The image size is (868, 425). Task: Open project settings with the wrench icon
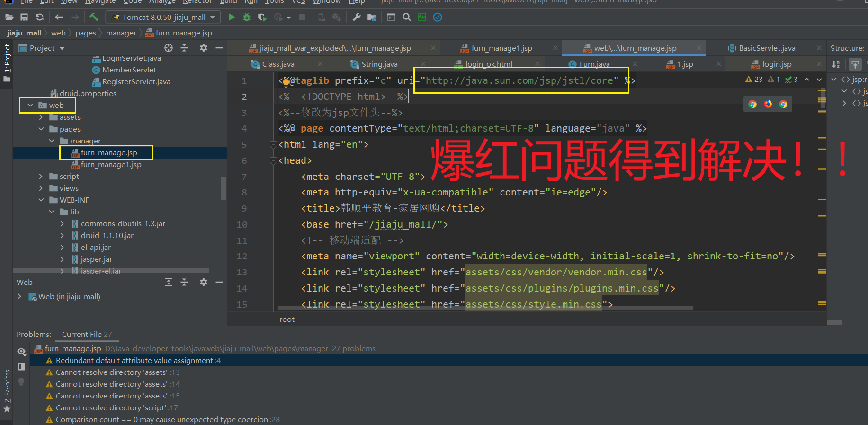[357, 18]
